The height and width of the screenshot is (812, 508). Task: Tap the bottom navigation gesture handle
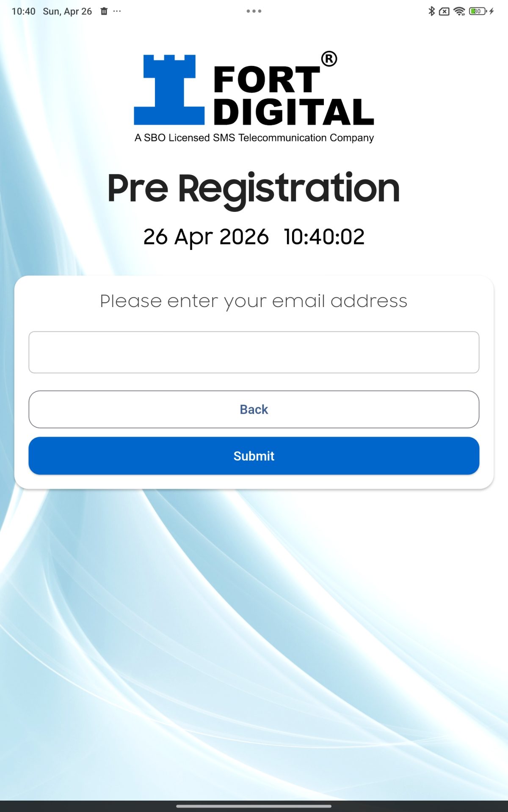click(254, 806)
